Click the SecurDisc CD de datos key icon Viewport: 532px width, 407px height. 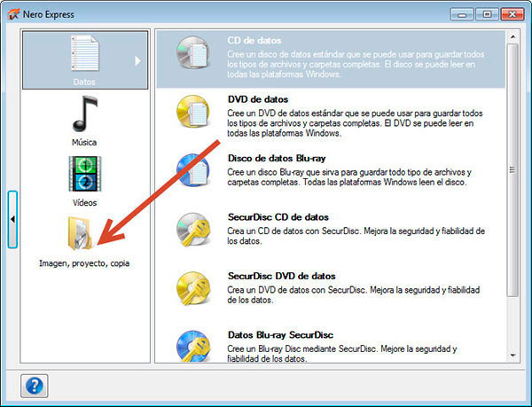(x=193, y=230)
